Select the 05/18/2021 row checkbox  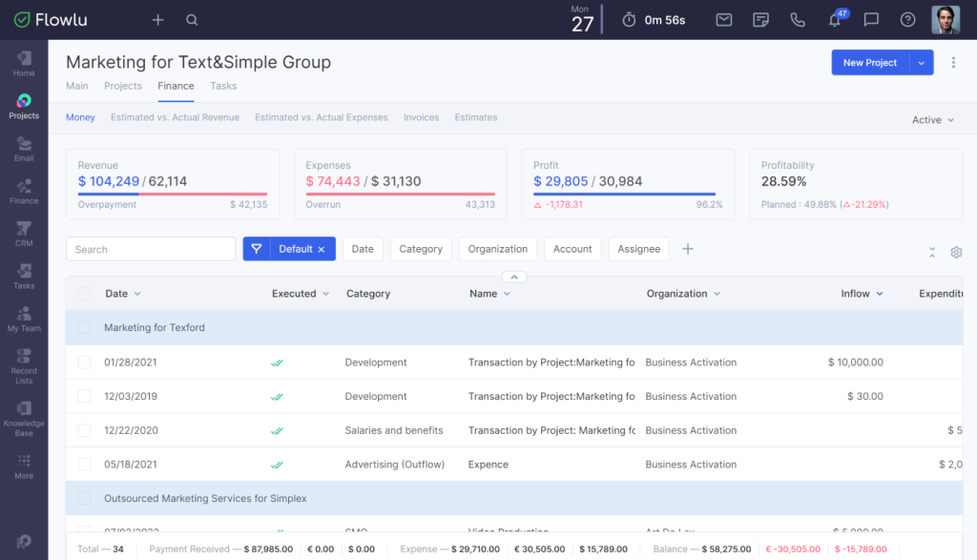84,464
